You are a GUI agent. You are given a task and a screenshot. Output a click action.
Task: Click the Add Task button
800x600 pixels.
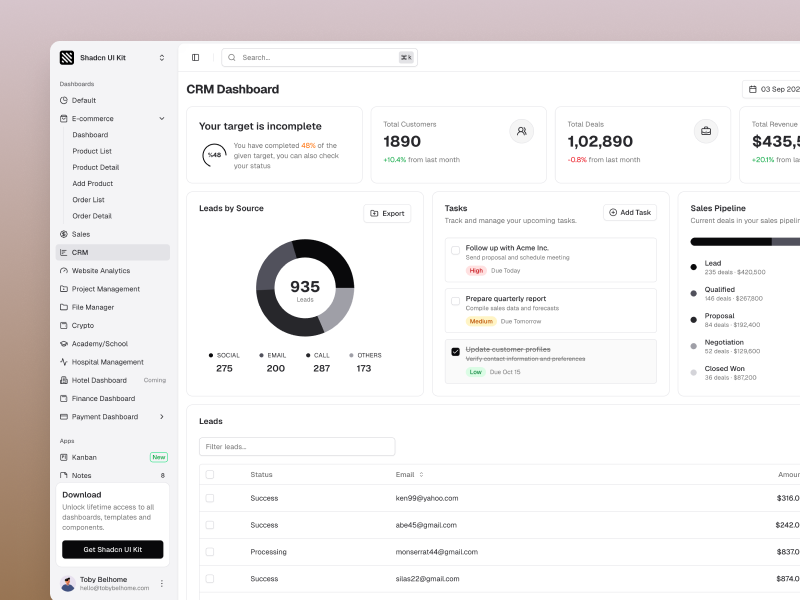(x=629, y=212)
